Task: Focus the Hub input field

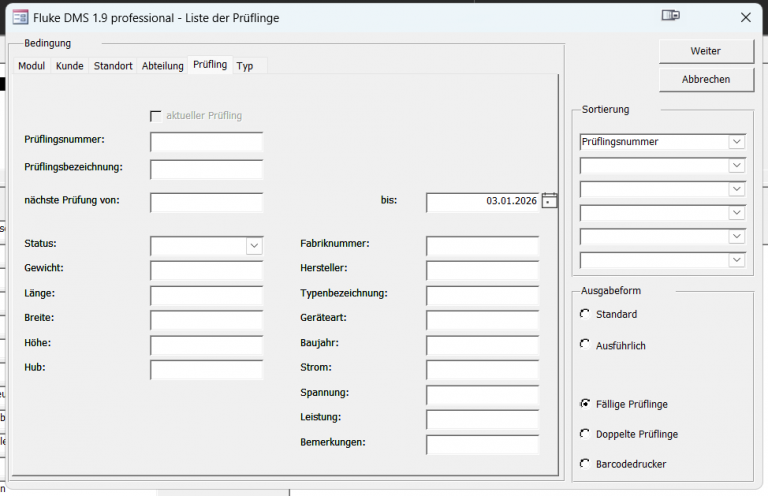Action: coord(206,370)
